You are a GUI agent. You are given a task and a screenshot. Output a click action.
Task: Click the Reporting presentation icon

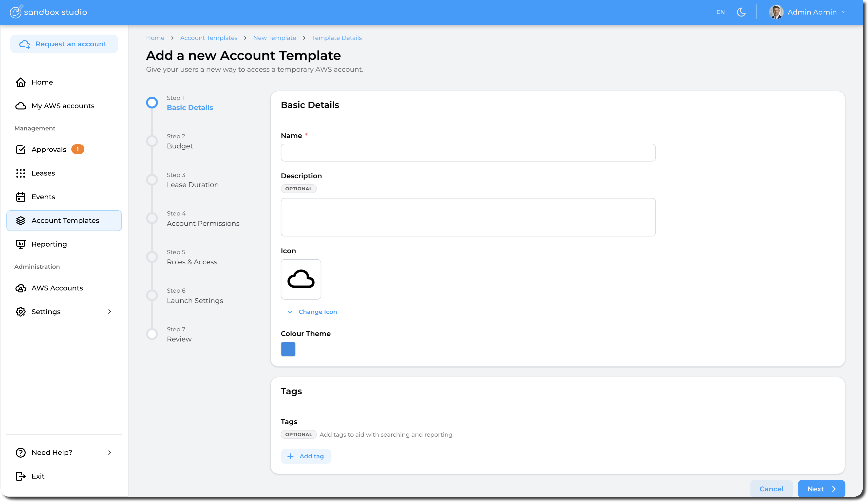coord(21,244)
